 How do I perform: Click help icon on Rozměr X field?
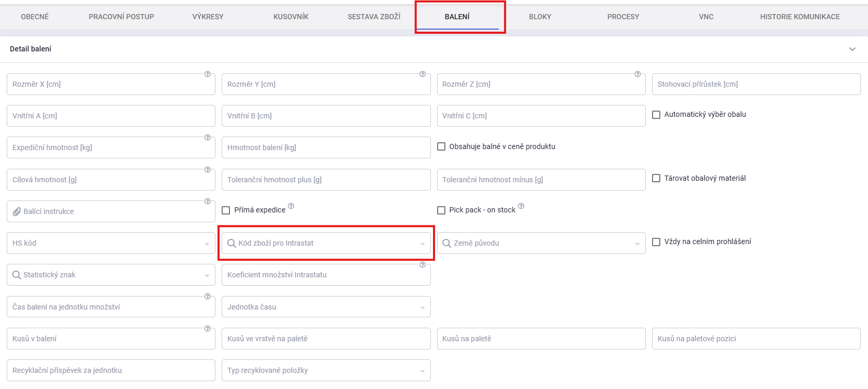click(208, 74)
